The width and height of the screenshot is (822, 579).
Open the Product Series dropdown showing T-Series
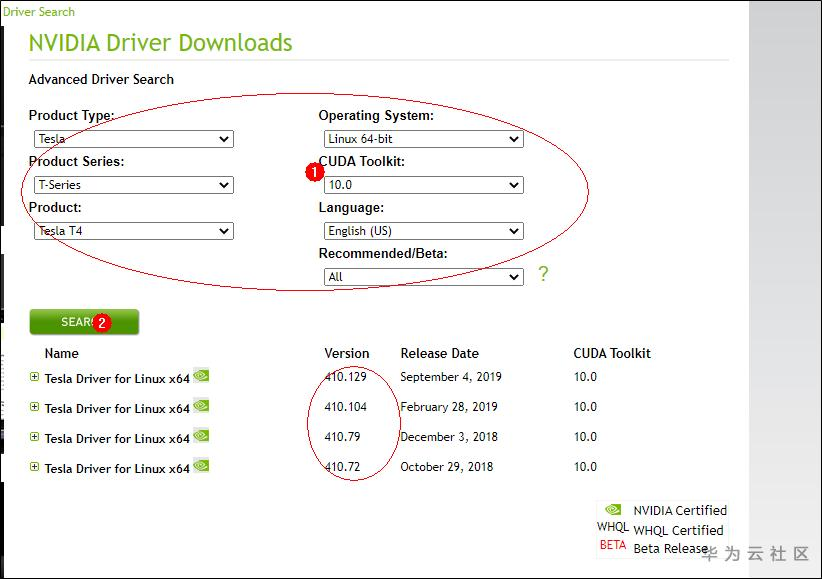click(134, 185)
